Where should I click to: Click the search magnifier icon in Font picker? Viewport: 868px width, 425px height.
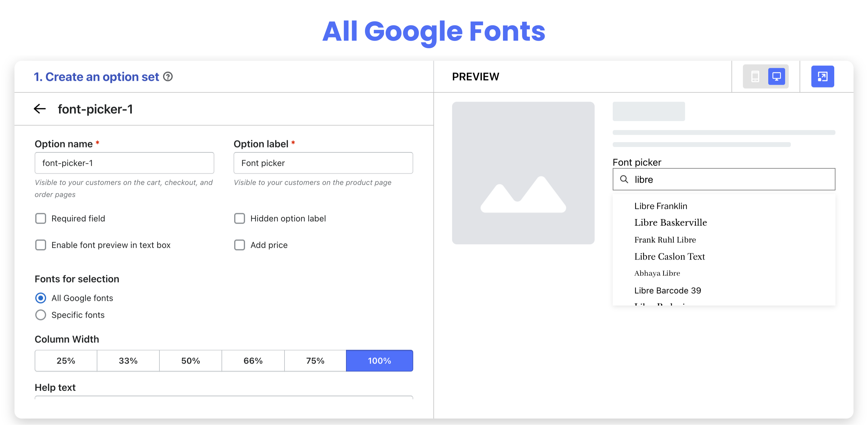624,179
